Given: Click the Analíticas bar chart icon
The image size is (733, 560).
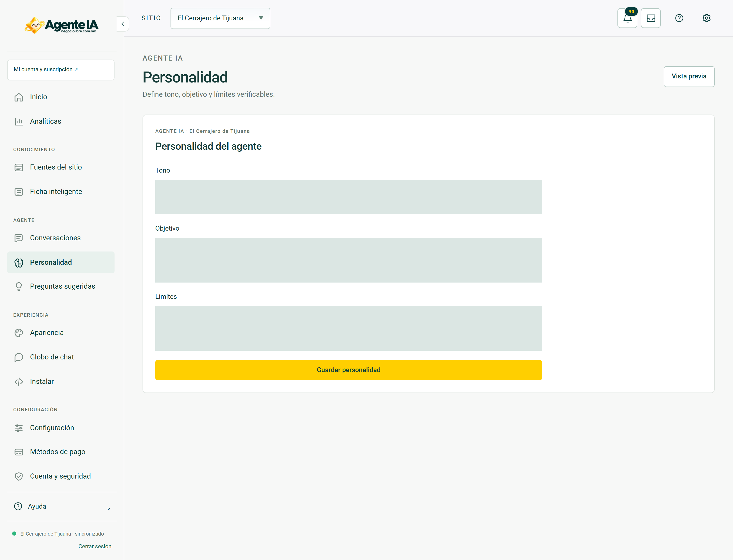Looking at the screenshot, I should click(19, 122).
